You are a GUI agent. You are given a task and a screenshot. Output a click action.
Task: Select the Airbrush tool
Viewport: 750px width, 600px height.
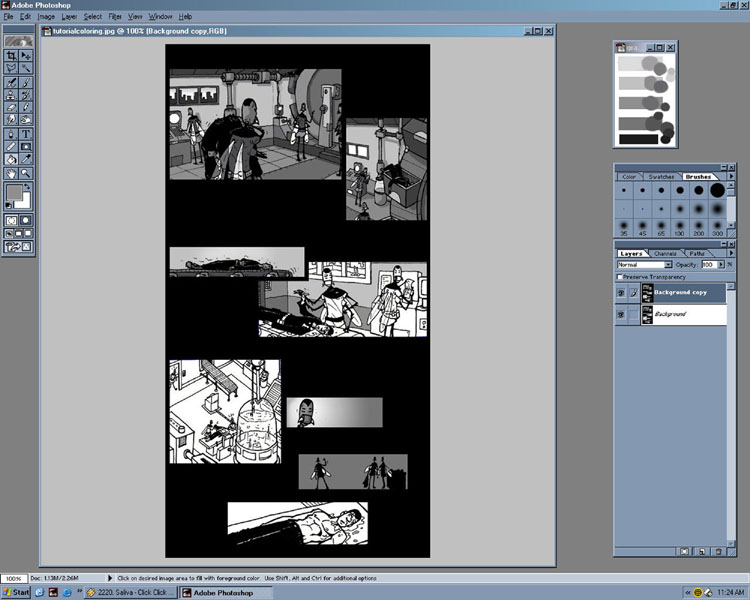(x=11, y=83)
